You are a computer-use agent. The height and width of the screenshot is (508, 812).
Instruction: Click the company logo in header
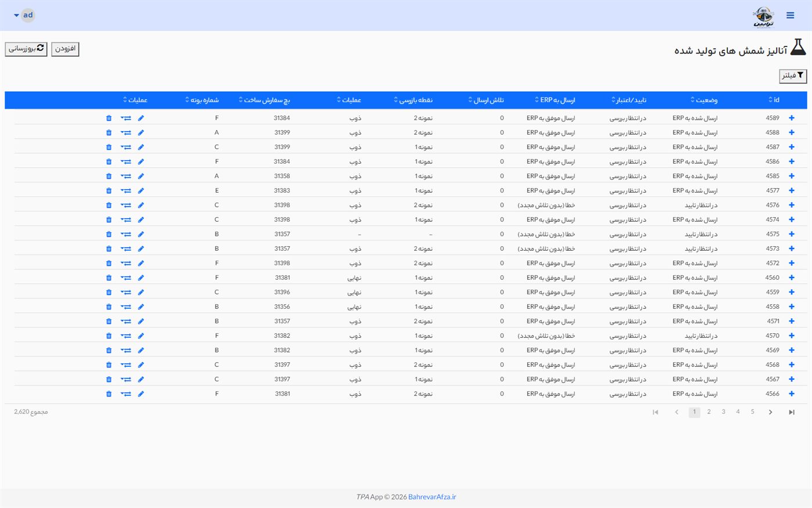click(x=763, y=16)
